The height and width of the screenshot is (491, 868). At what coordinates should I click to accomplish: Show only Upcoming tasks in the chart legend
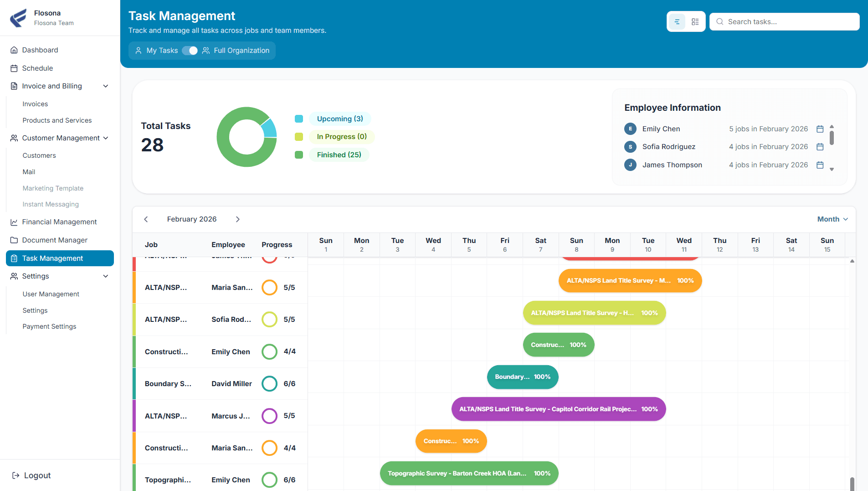[339, 119]
